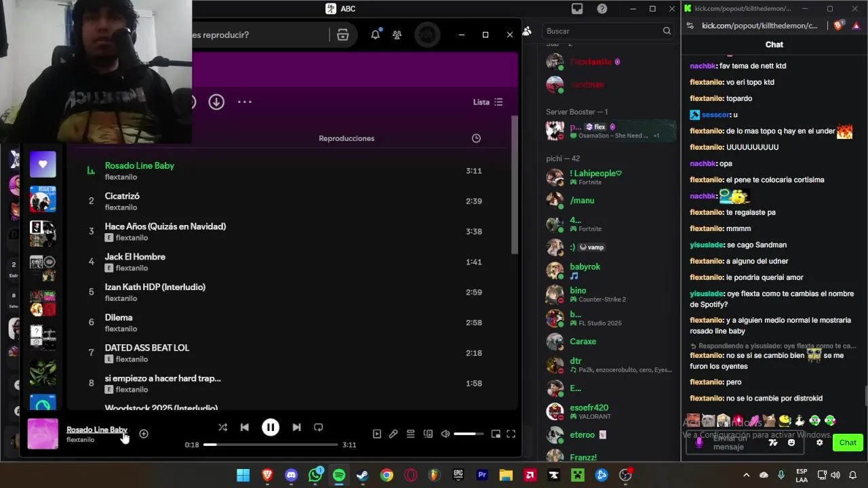
Task: Open Discord member babyrok
Action: tap(610, 270)
